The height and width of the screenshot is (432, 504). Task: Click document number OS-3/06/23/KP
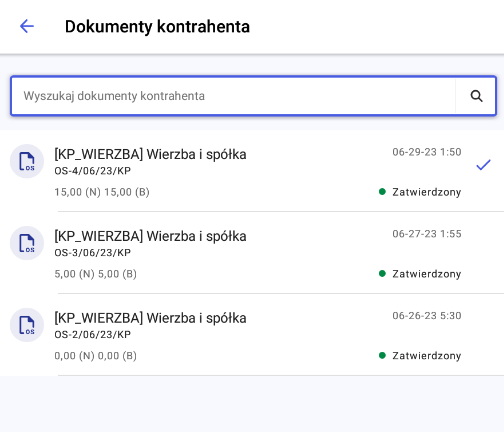click(93, 253)
